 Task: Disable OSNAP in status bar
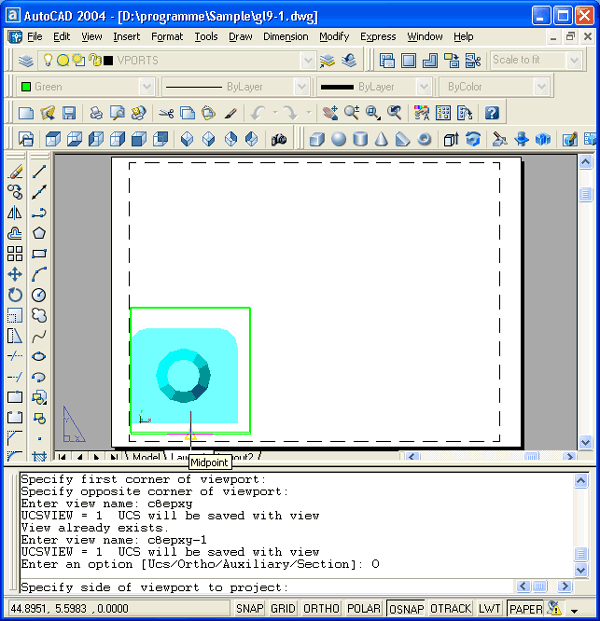coord(406,608)
